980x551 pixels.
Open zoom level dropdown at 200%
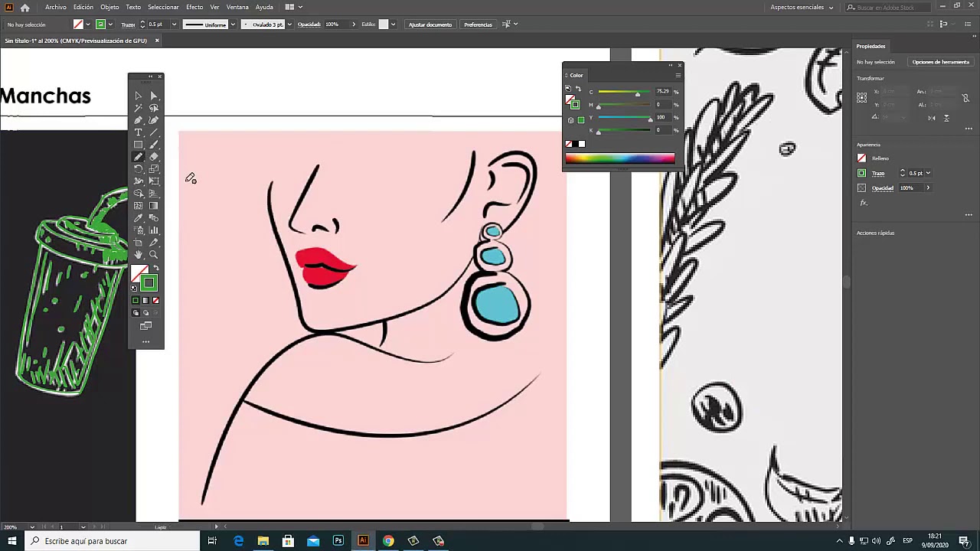tap(31, 527)
